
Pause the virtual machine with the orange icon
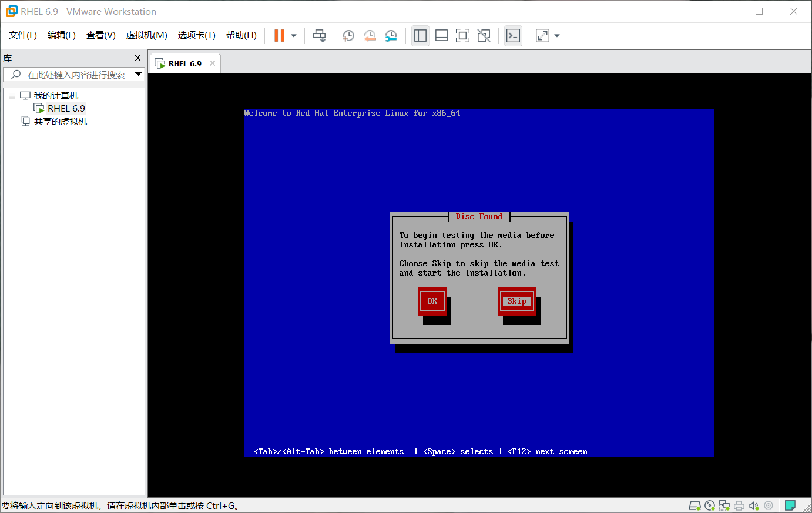point(279,36)
